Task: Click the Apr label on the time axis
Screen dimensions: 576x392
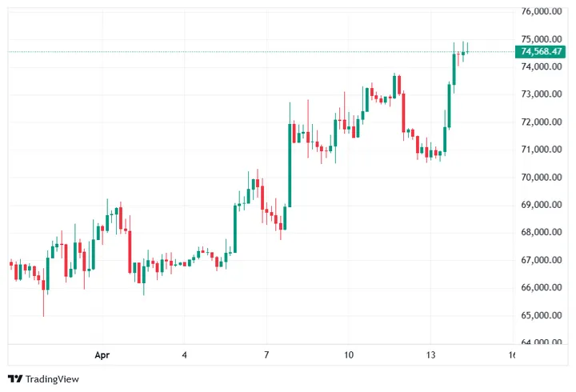Action: 102,354
